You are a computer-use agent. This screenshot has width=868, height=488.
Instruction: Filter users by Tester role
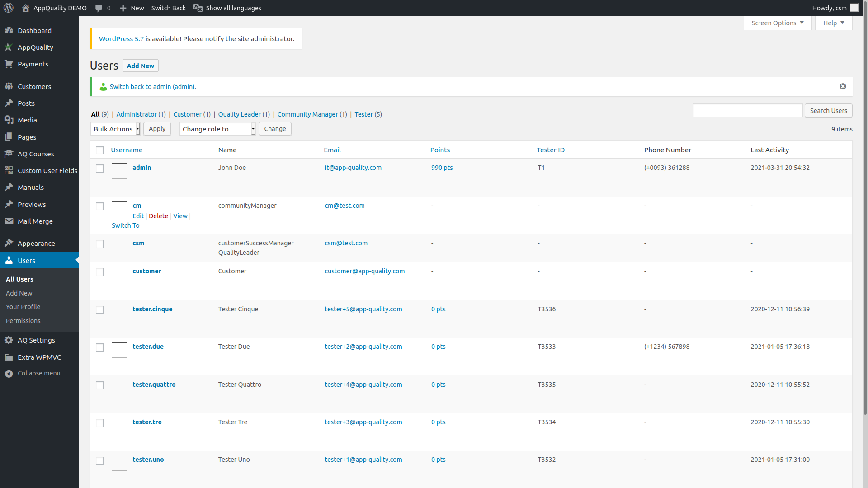363,114
